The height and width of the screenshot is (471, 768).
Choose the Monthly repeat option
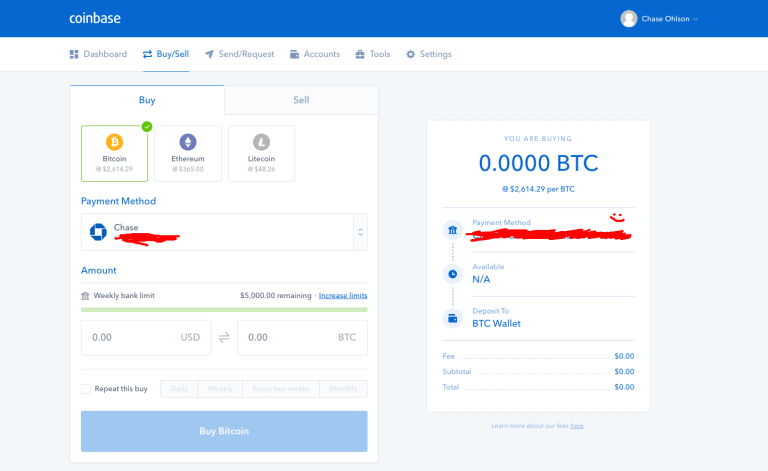[x=343, y=389]
